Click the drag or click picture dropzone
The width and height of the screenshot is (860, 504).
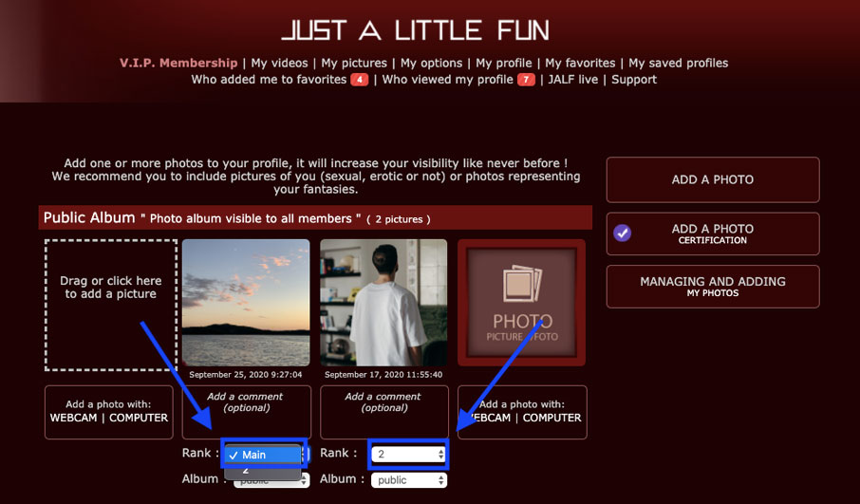pyautogui.click(x=111, y=305)
